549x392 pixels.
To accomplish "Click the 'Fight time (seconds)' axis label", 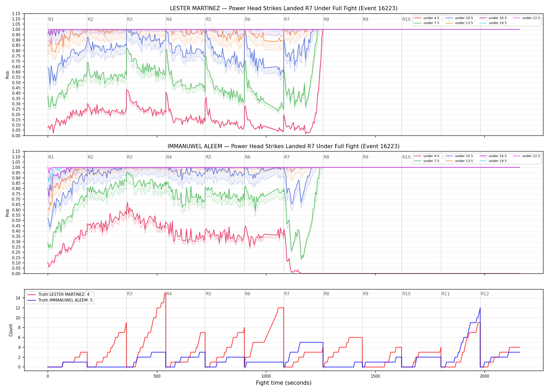I will click(x=284, y=383).
